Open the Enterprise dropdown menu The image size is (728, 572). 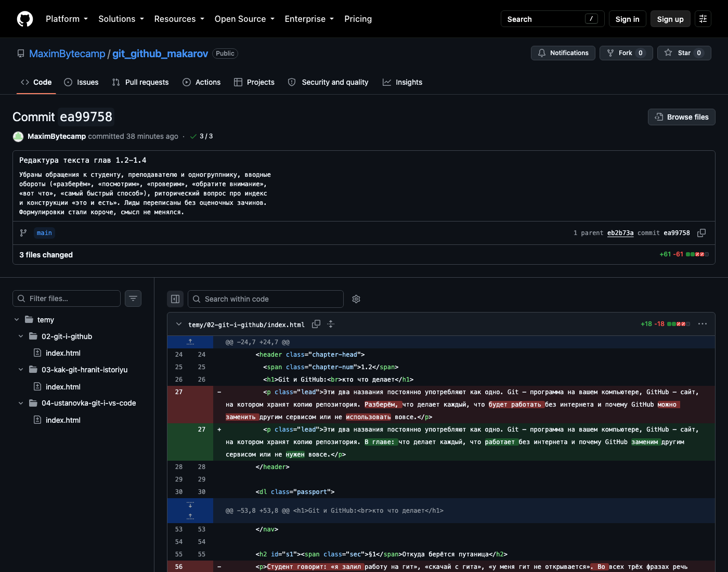[x=309, y=19]
